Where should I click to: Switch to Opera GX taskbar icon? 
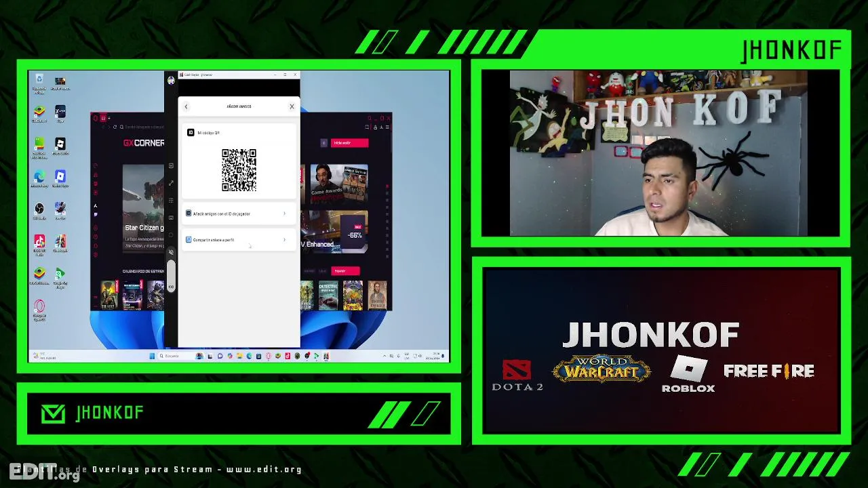pos(269,356)
